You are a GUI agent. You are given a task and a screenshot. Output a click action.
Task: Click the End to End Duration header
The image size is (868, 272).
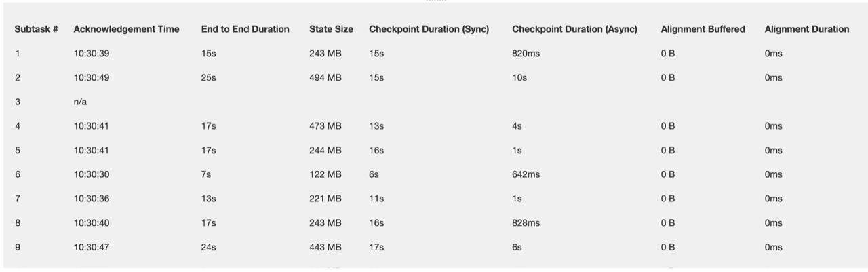(x=245, y=29)
